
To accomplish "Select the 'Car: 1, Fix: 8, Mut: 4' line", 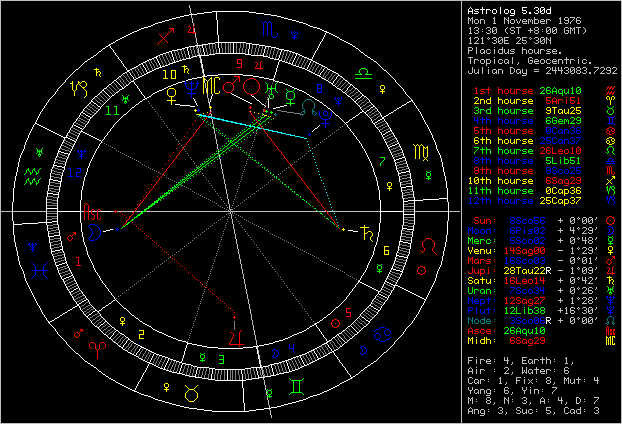I will point(533,381).
